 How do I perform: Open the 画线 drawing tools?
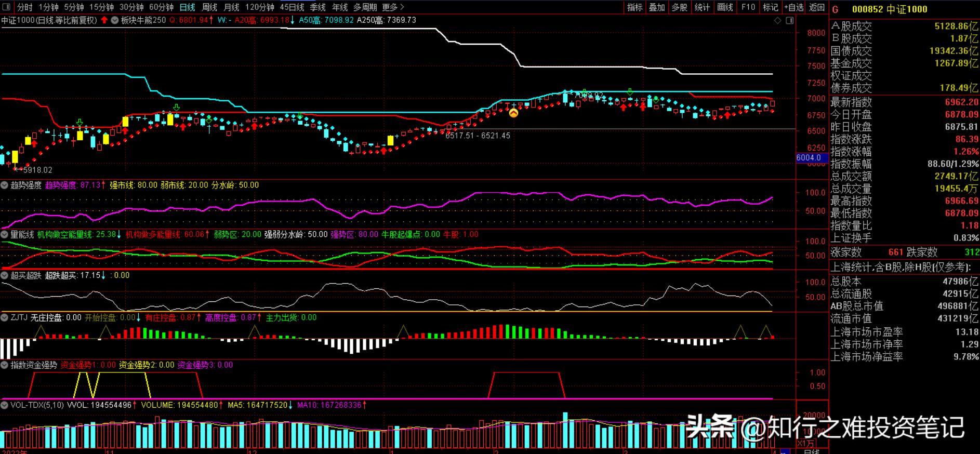point(725,7)
